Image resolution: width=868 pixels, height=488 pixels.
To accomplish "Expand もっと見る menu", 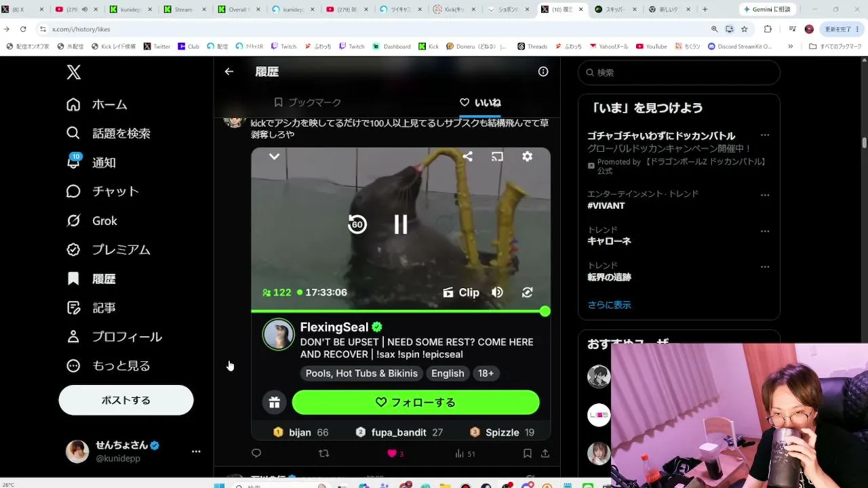I will [x=108, y=366].
